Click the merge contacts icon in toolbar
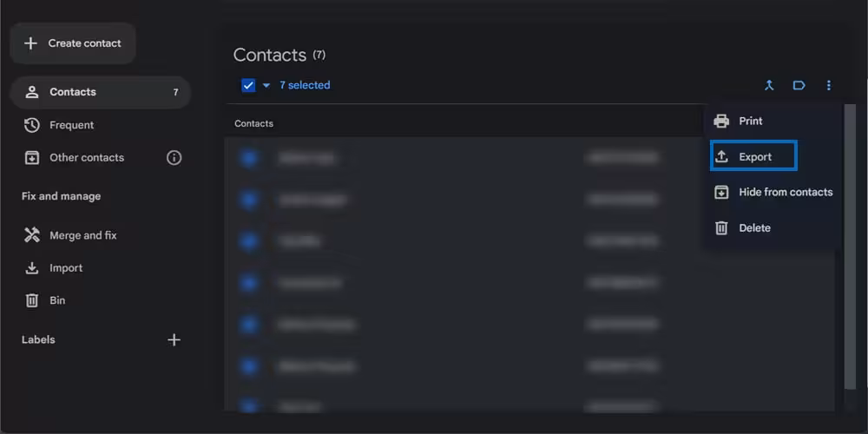 click(x=769, y=85)
